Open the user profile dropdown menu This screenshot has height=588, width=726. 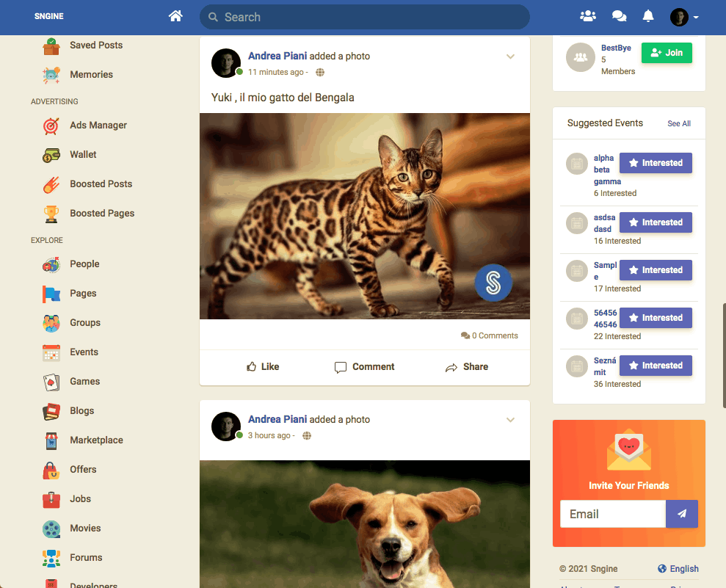[x=684, y=17]
